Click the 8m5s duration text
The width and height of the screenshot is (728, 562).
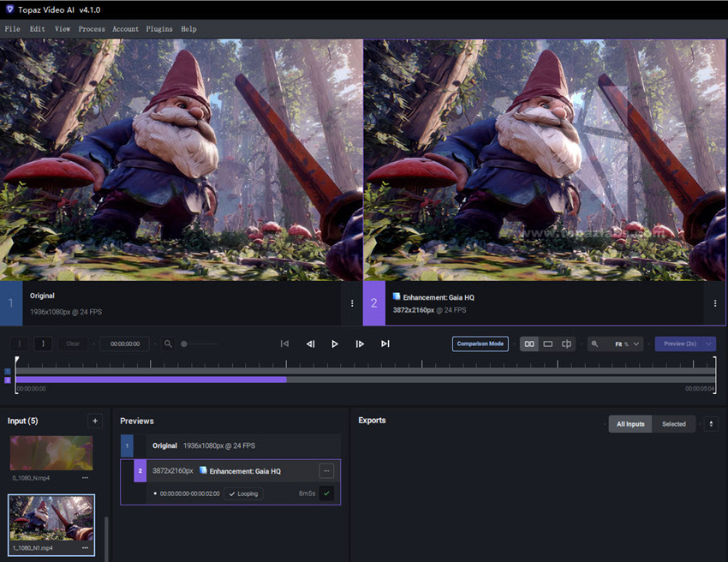(x=307, y=493)
